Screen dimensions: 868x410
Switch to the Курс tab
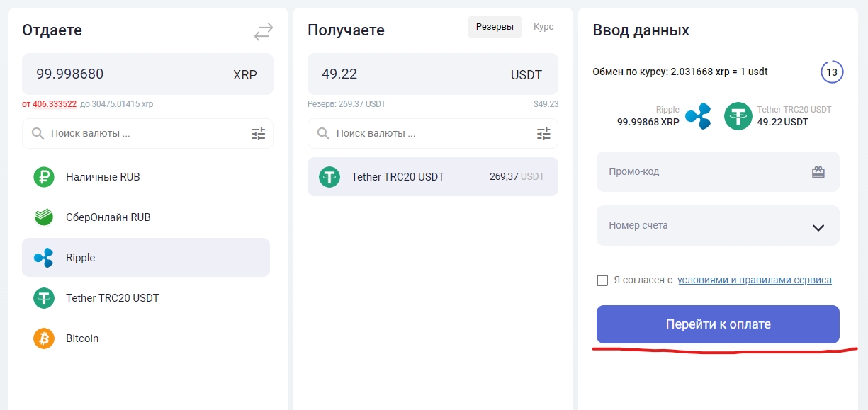tap(543, 27)
